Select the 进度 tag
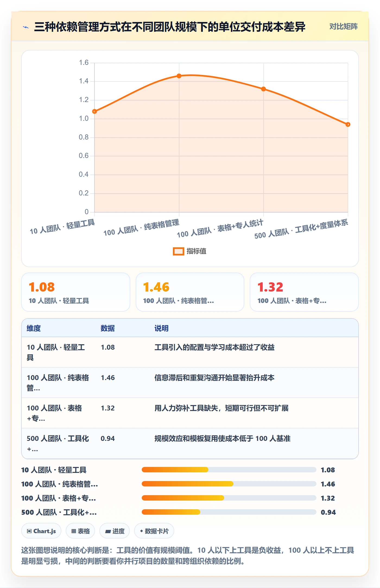This screenshot has width=380, height=588. 115,531
